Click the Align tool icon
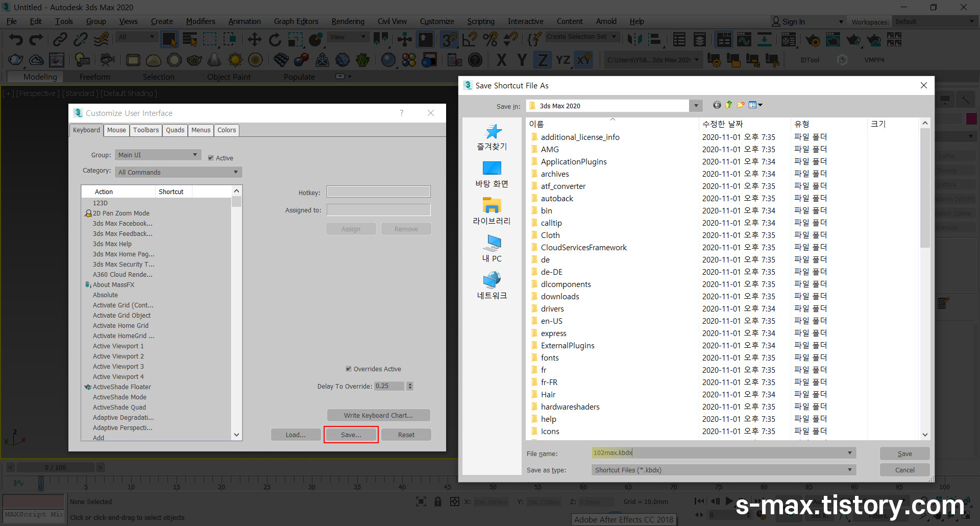 pyautogui.click(x=655, y=39)
